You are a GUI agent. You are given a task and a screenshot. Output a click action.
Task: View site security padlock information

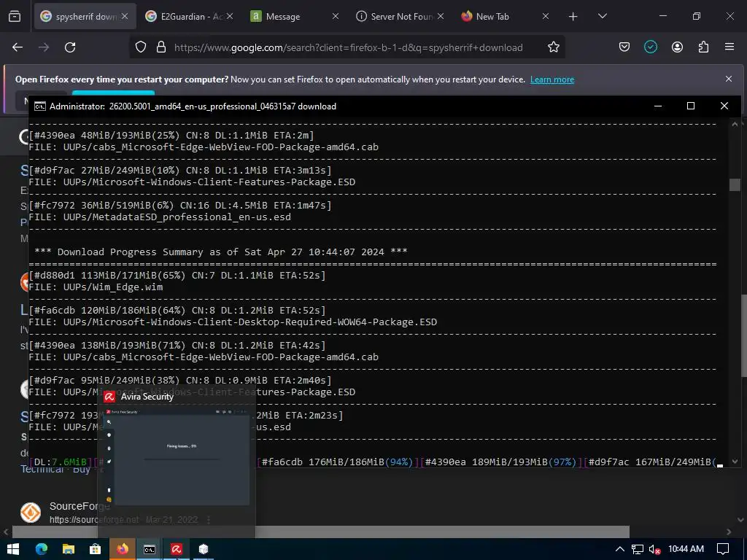[x=161, y=47]
